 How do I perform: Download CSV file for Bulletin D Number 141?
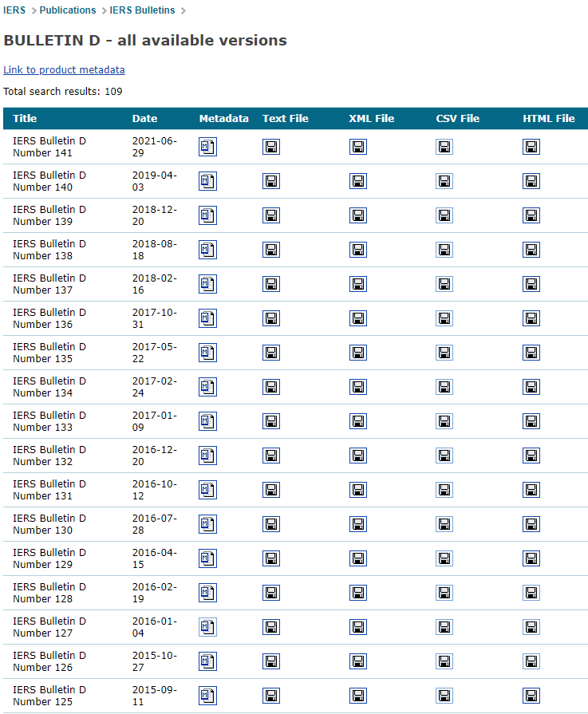pos(444,147)
